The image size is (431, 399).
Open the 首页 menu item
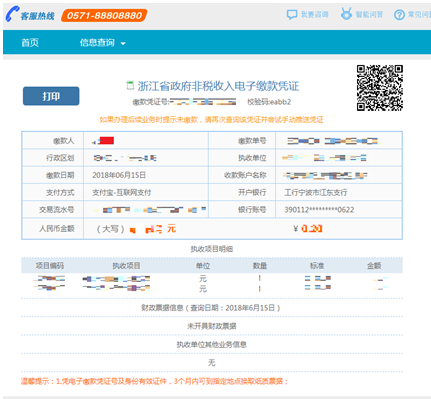30,43
